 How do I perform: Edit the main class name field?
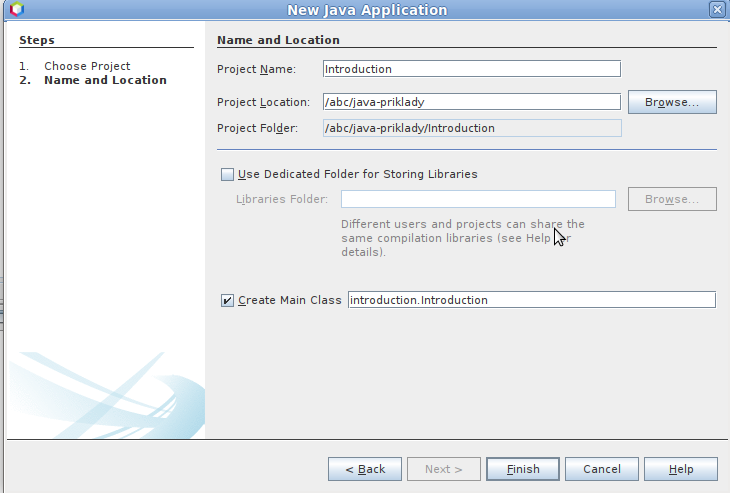coord(531,300)
